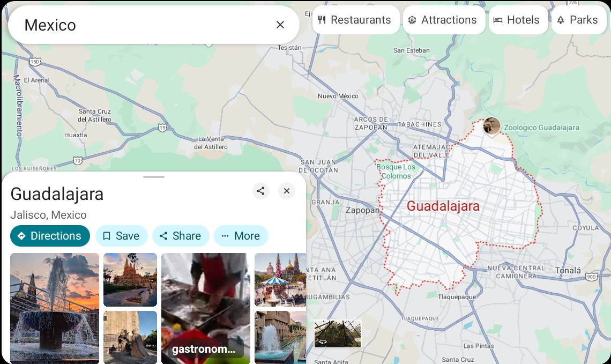Click the Nueva Central Camionera label

[x=516, y=272]
